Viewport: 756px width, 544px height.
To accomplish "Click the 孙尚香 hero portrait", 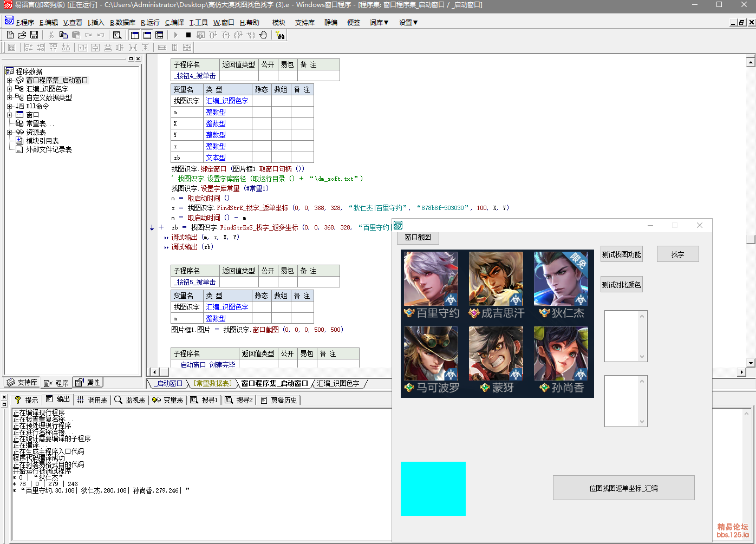I will (561, 353).
